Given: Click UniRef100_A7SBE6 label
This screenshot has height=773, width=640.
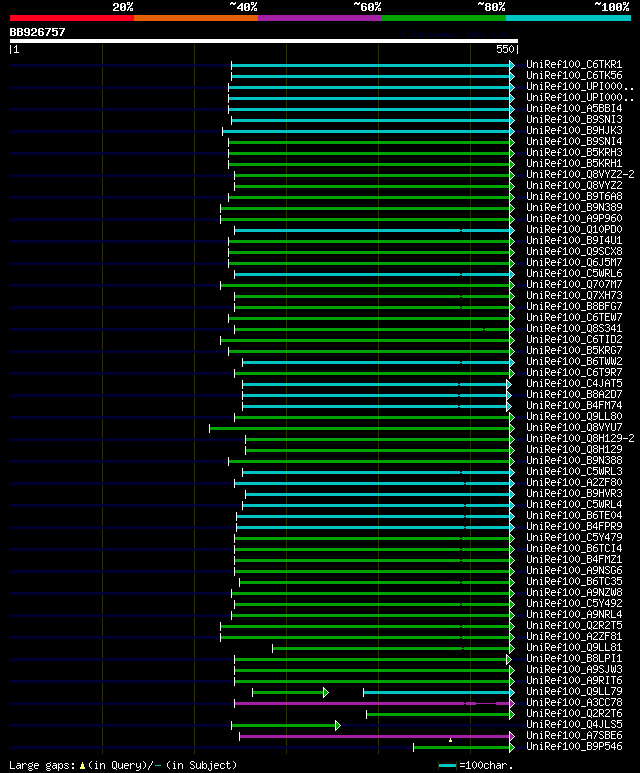Looking at the screenshot, I should (x=574, y=736).
